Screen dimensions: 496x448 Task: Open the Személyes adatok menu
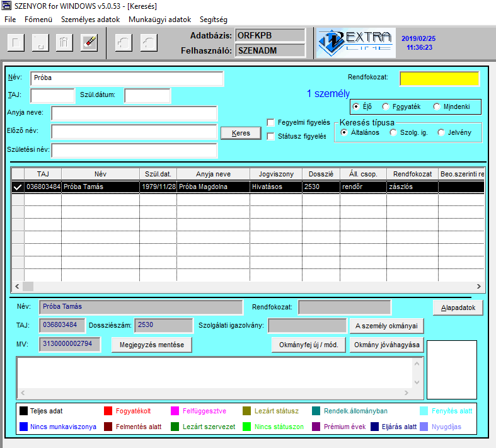click(90, 20)
